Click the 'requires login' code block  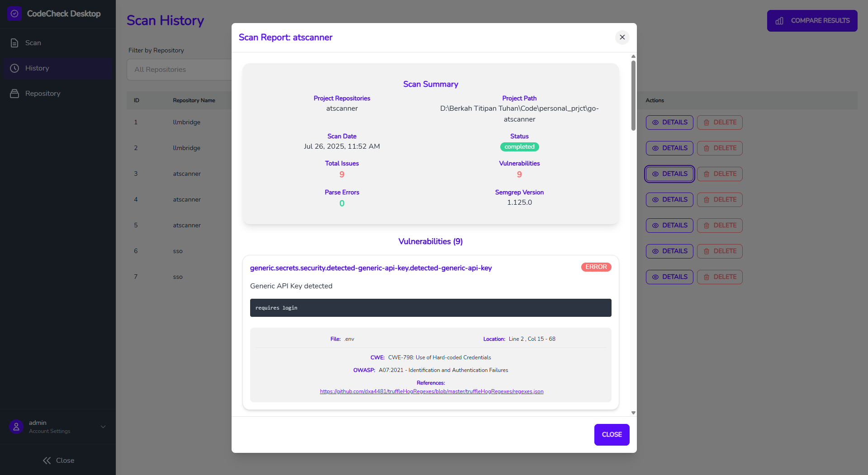point(431,308)
